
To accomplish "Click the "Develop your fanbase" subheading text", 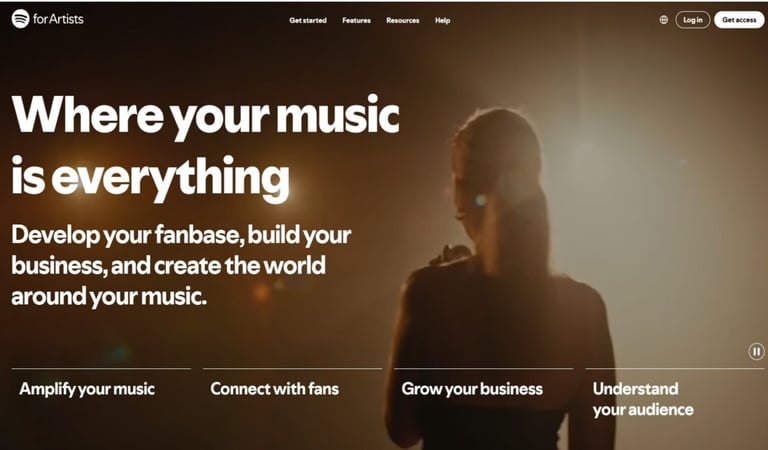I will pyautogui.click(x=181, y=265).
